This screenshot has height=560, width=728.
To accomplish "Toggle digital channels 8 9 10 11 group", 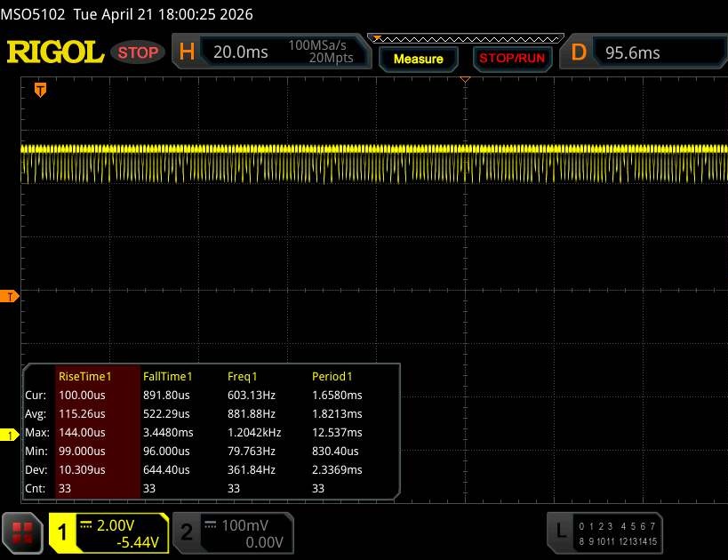I will tap(596, 541).
